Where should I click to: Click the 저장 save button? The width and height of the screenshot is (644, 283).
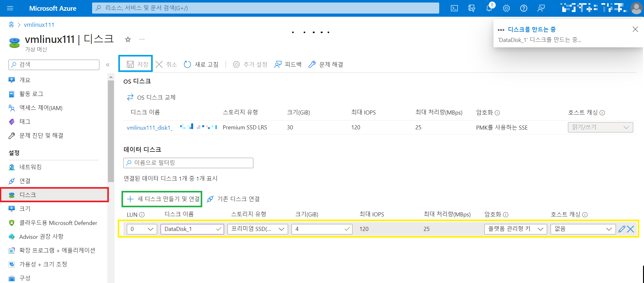(x=137, y=64)
